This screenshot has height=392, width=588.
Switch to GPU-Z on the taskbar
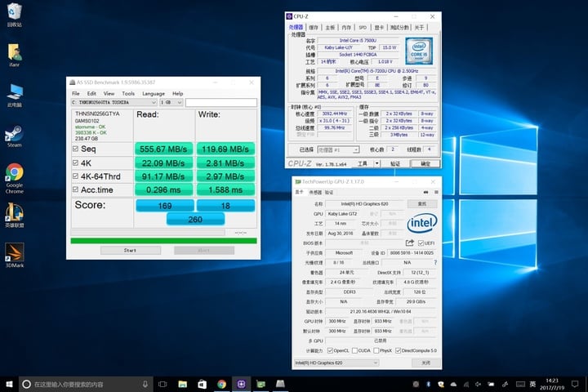pos(261,384)
